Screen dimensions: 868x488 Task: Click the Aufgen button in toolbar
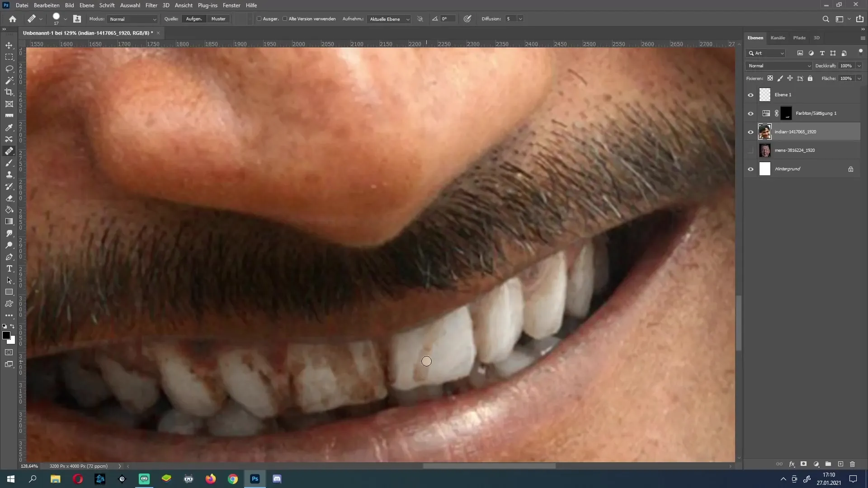pyautogui.click(x=194, y=19)
